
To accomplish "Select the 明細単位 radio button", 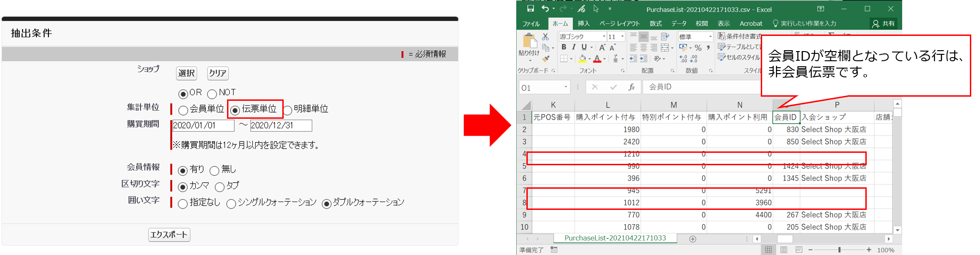I will [x=287, y=110].
